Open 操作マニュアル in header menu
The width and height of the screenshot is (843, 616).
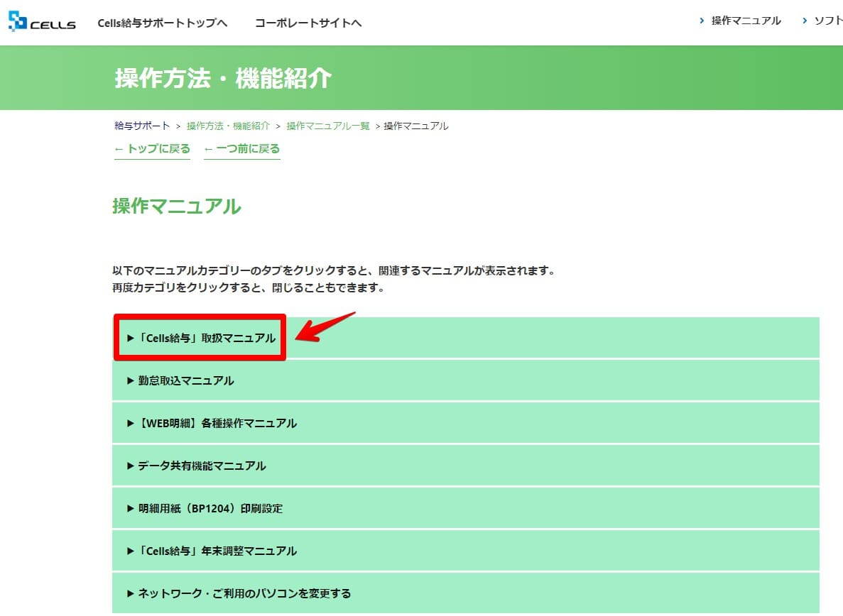point(746,21)
